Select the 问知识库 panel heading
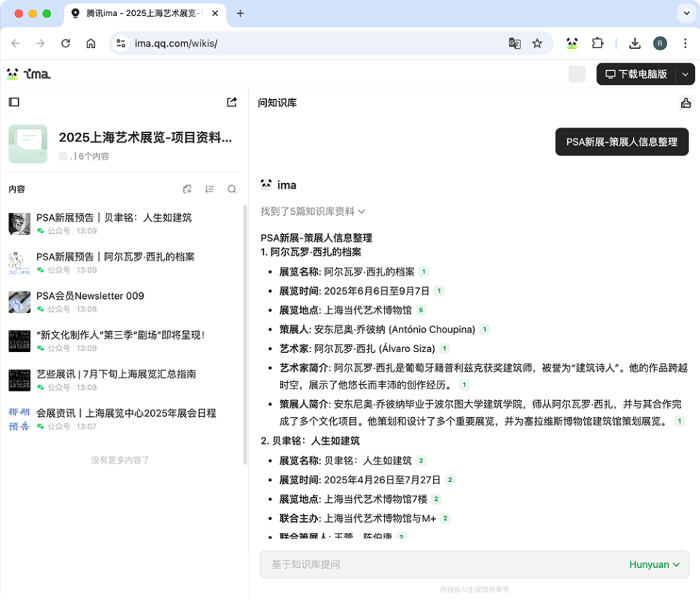 pos(277,102)
